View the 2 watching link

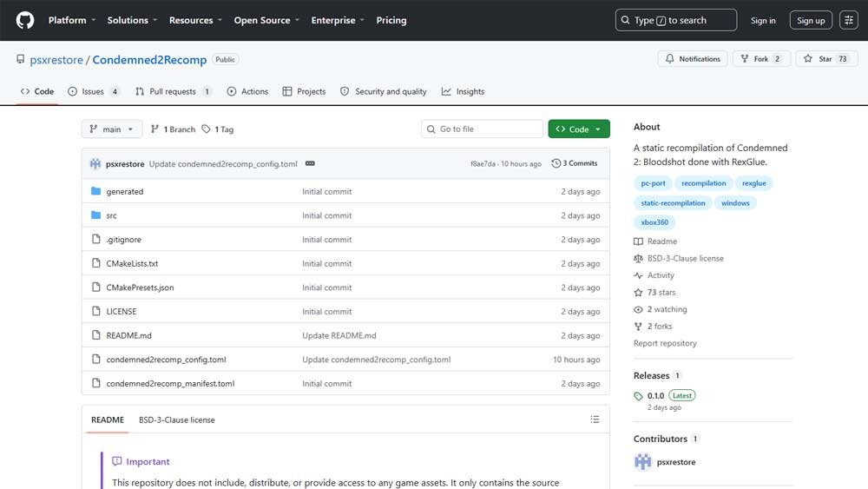tap(661, 309)
